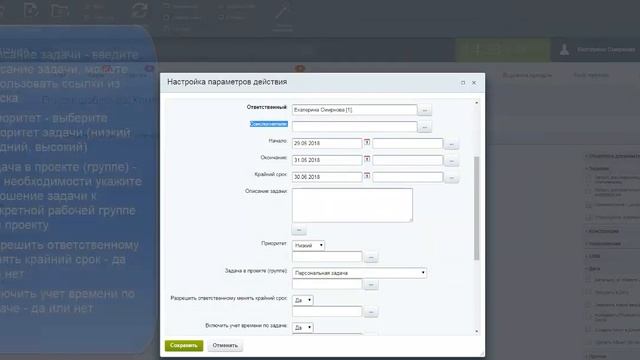Screen dimensions: 640x360
Task: Click the second empty field in Начало row
Action: coord(407,143)
